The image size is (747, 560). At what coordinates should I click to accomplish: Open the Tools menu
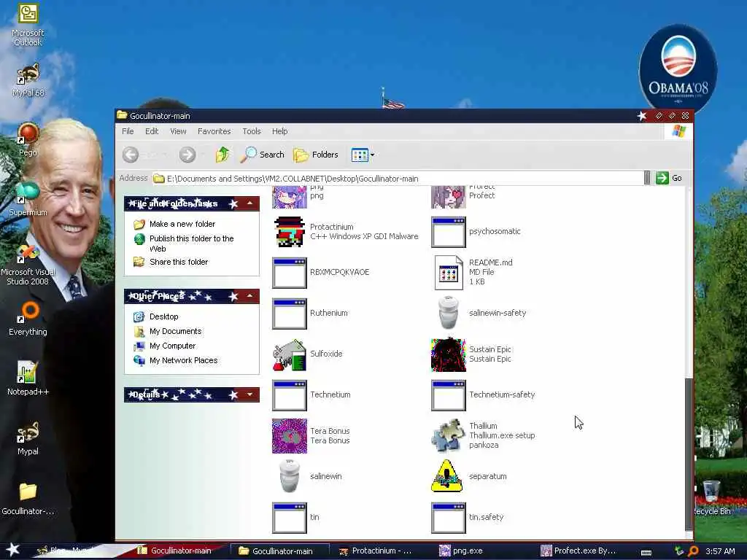(252, 131)
